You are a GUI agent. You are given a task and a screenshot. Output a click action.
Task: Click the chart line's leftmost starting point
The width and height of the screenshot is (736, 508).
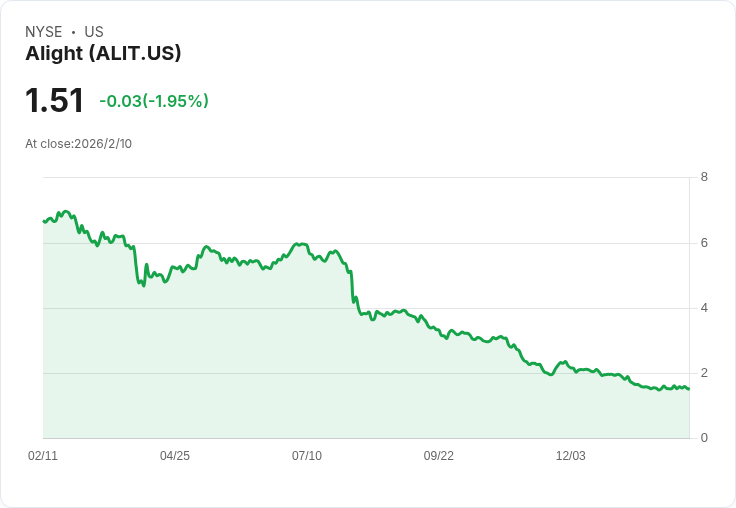[43, 221]
